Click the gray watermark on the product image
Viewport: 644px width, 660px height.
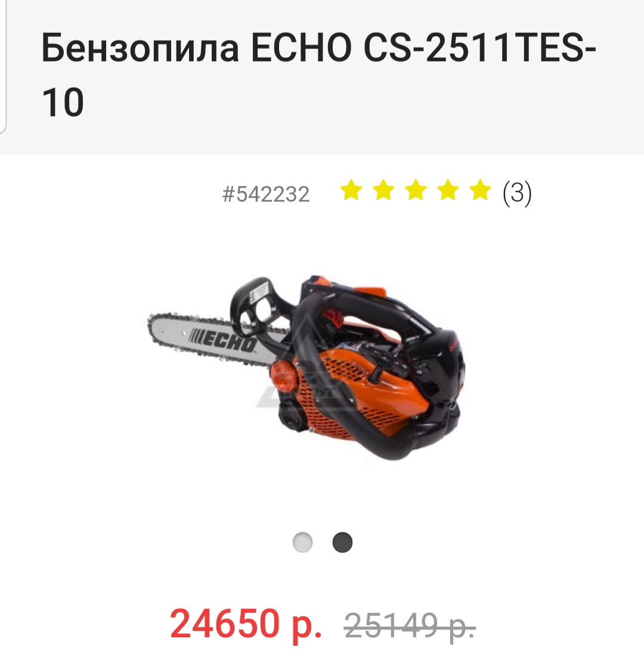(299, 386)
